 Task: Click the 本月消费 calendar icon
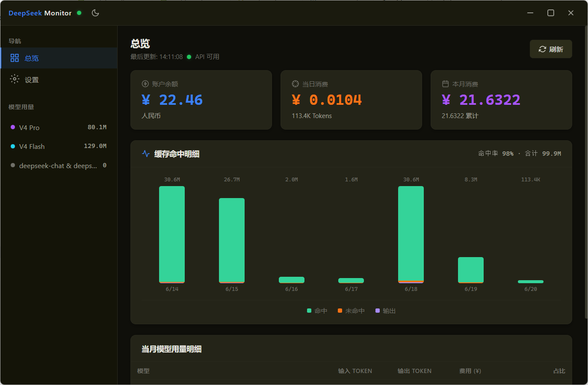pos(445,84)
